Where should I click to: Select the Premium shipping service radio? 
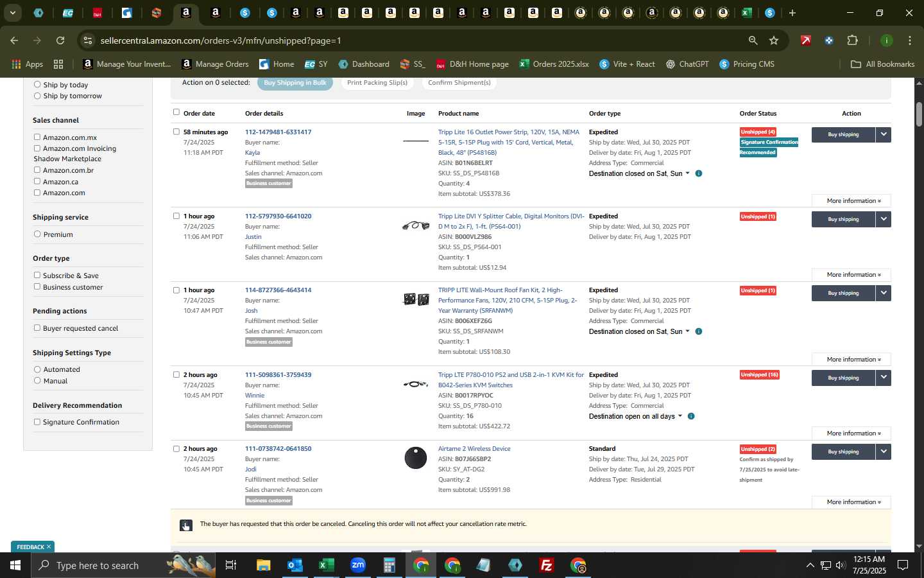coord(37,234)
